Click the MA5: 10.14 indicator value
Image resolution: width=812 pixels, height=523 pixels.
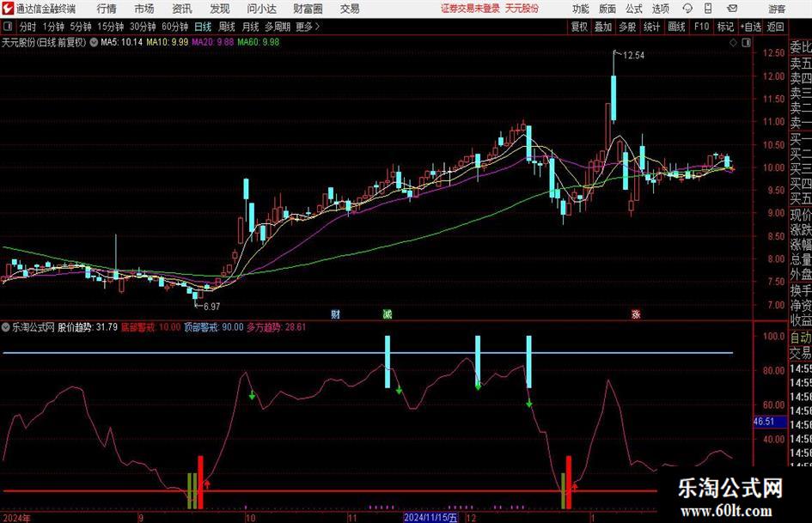(x=121, y=42)
